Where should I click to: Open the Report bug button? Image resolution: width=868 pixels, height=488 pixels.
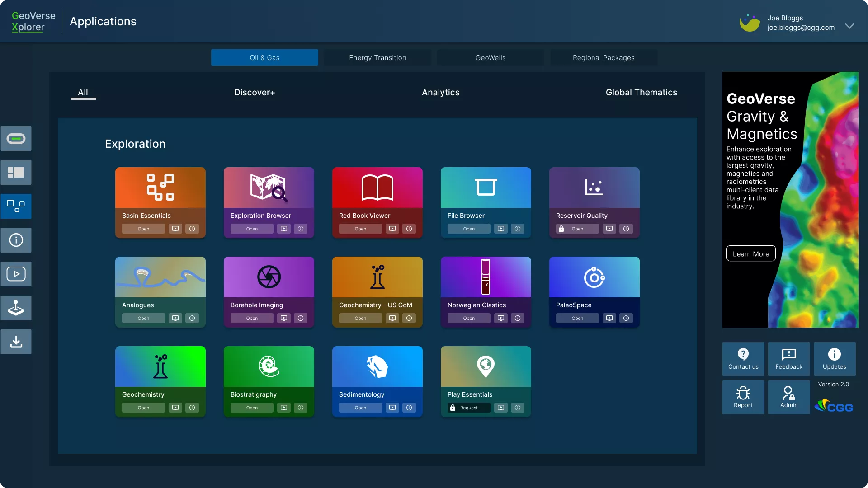[743, 397]
